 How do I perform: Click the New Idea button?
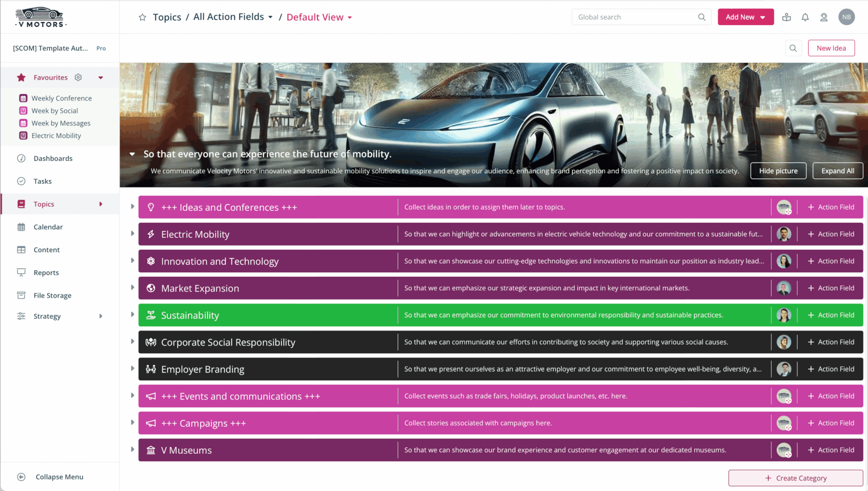(831, 48)
